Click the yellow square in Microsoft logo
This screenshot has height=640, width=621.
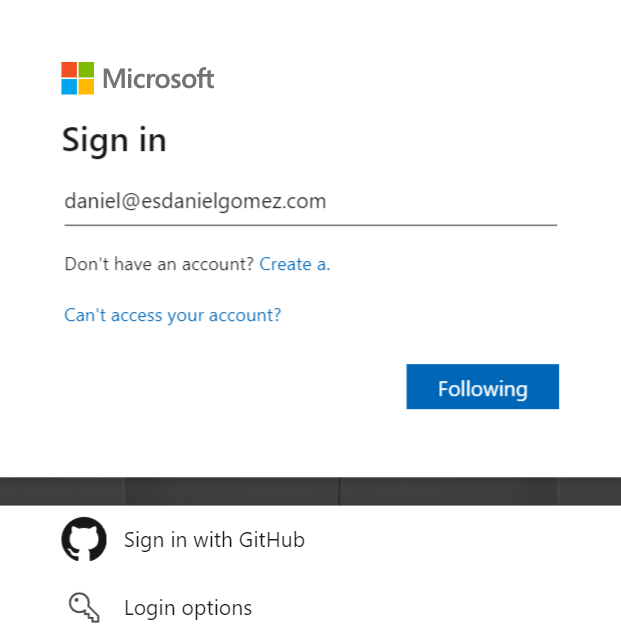coord(86,87)
